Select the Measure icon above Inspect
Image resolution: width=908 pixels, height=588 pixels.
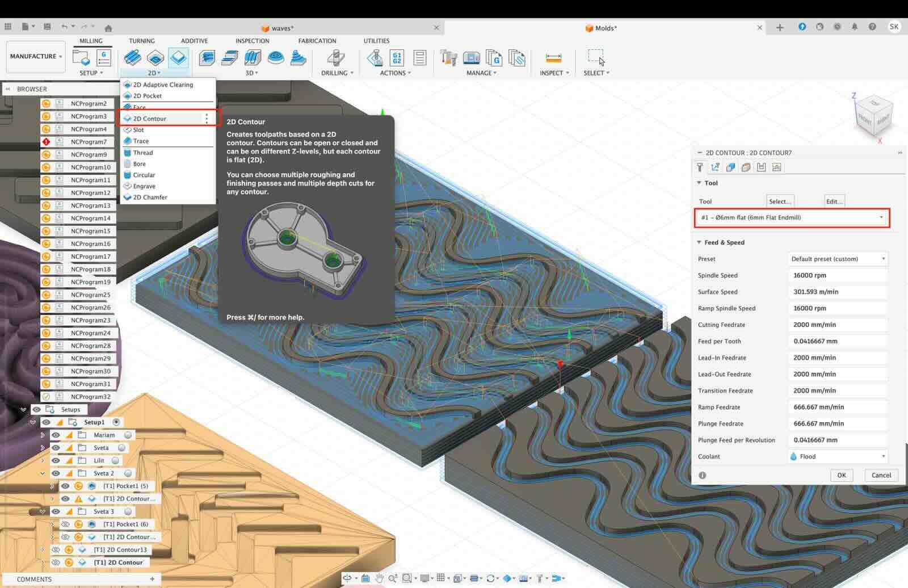tap(553, 58)
